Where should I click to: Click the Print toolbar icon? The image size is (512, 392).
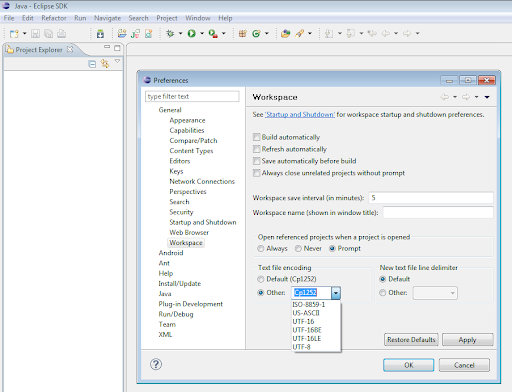[62, 34]
